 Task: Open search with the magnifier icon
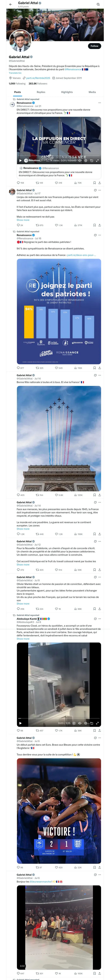(98, 5)
